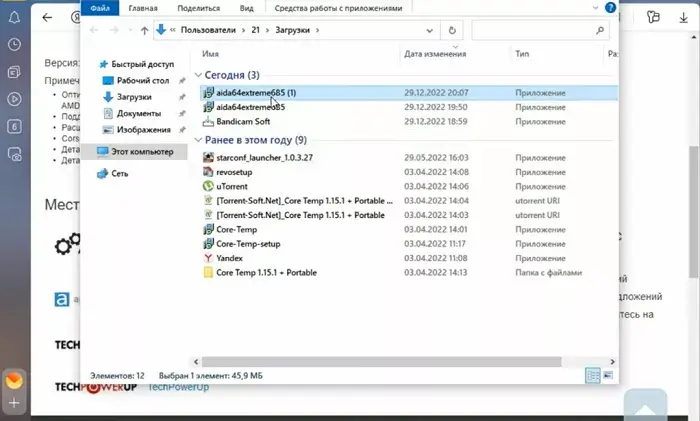Image resolution: width=700 pixels, height=421 pixels.
Task: Open address bar history dropdown
Action: pos(432,30)
